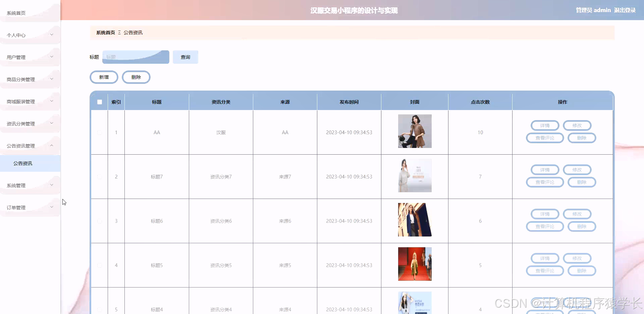
Task: Click the 资讯分类7 cell
Action: (x=221, y=177)
